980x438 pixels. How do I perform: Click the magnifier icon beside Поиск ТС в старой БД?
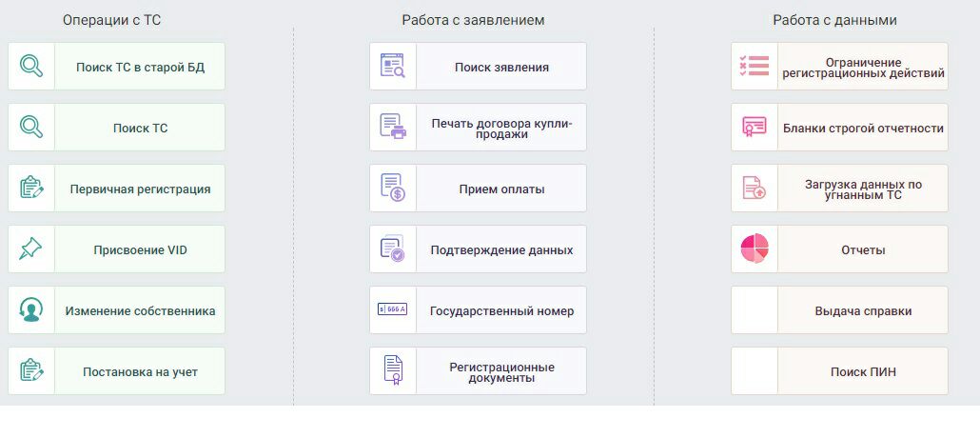(x=31, y=67)
